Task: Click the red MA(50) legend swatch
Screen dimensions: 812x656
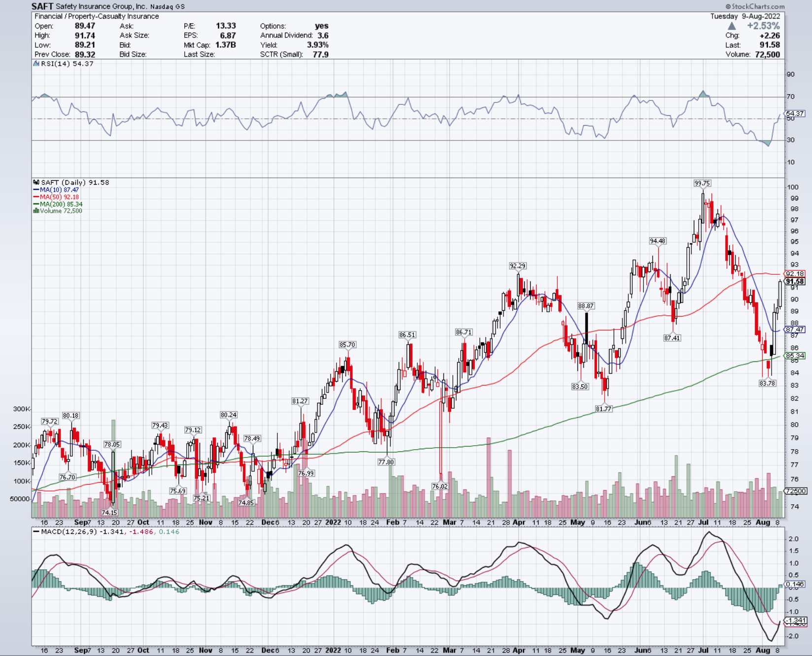Action: 36,197
